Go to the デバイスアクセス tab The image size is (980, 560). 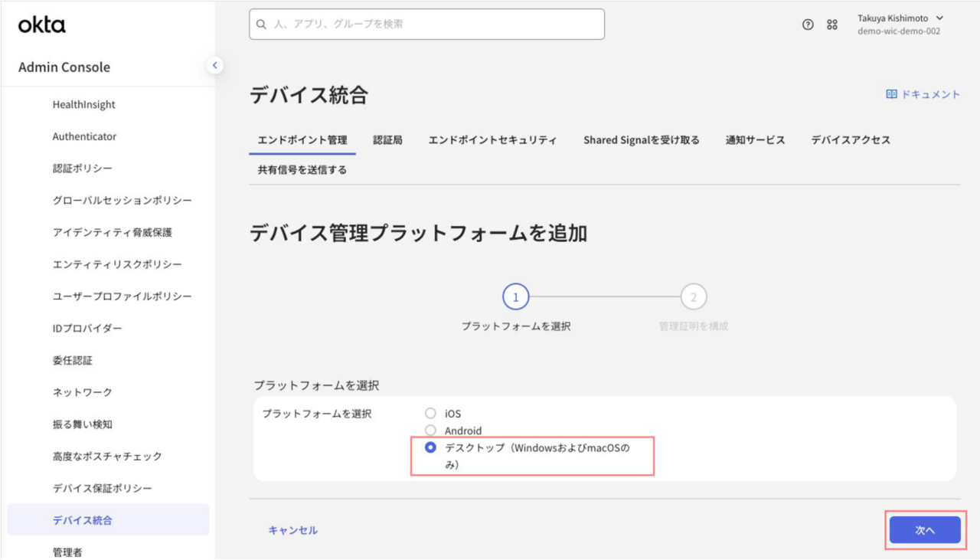[x=851, y=140]
